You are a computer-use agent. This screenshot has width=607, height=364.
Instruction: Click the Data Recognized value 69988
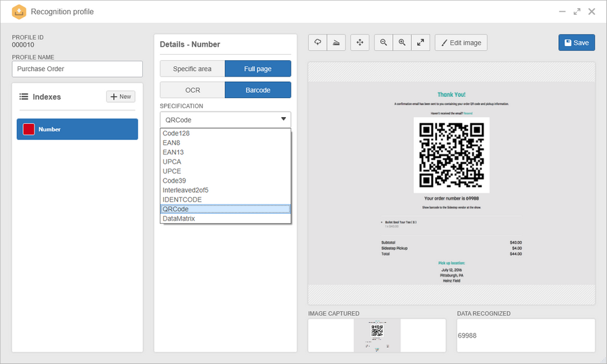[x=467, y=336]
